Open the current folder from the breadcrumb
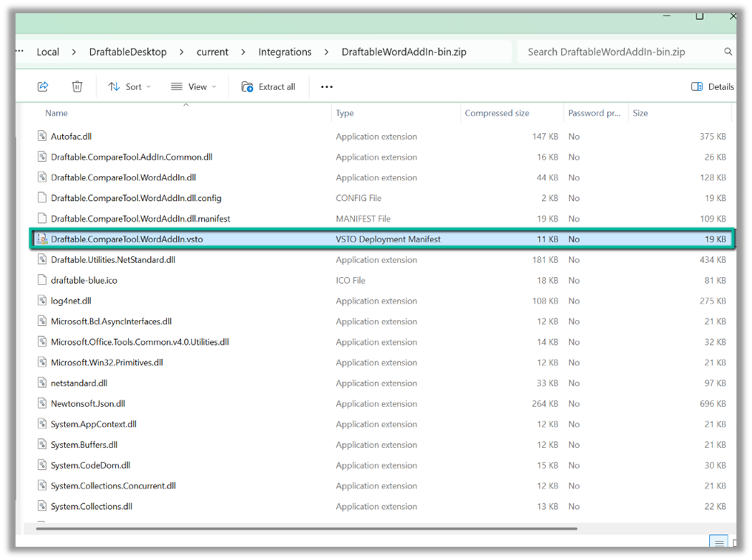 click(x=212, y=52)
